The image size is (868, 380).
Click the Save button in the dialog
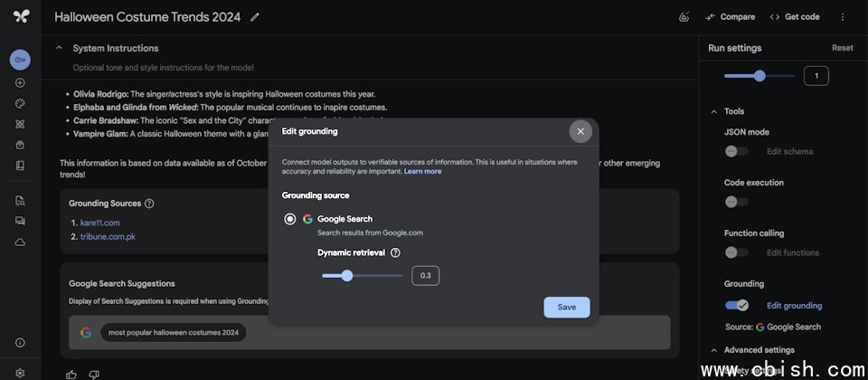566,307
